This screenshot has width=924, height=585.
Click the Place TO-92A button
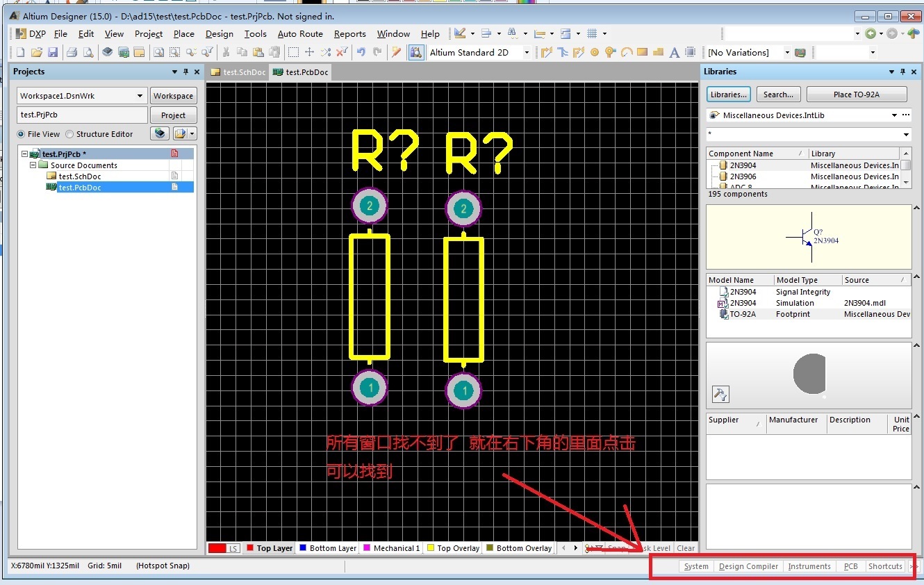pyautogui.click(x=856, y=94)
